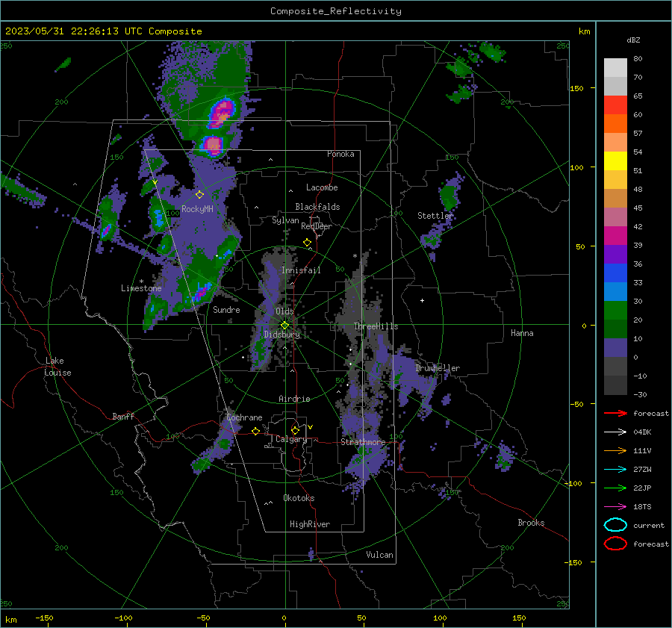
Task: Click the red forecast arrow in legend
Action: click(615, 413)
